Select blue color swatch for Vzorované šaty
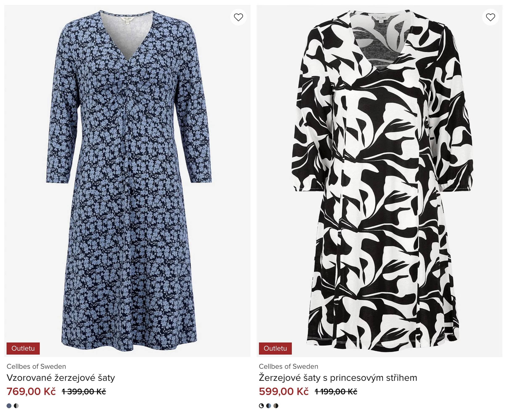507x420 pixels. [9, 406]
